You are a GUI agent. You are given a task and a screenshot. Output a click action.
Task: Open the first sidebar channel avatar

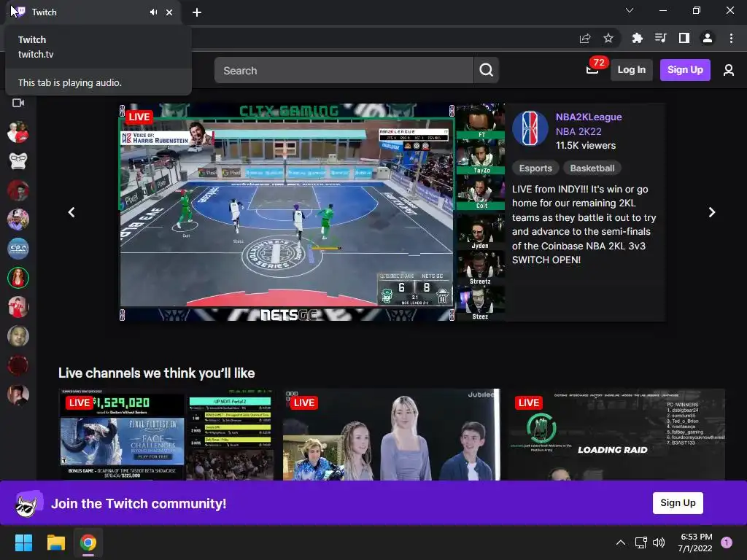pos(18,132)
